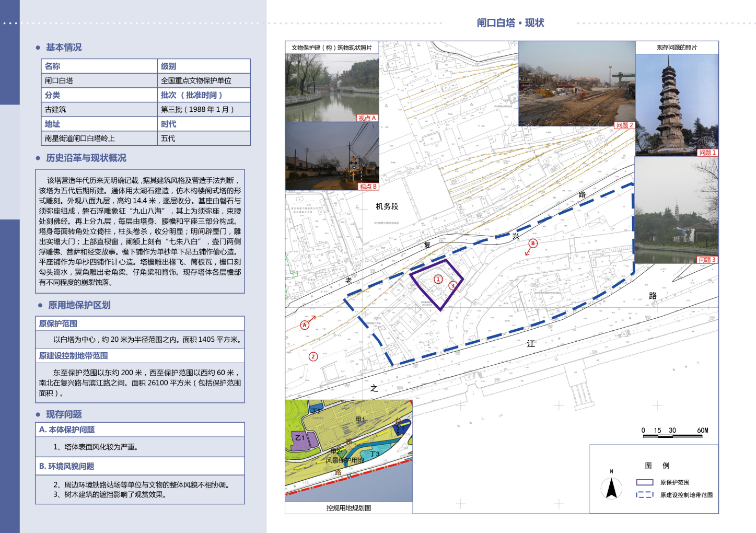The image size is (756, 533).
Task: Click the 五代 era cell
Action: click(204, 138)
